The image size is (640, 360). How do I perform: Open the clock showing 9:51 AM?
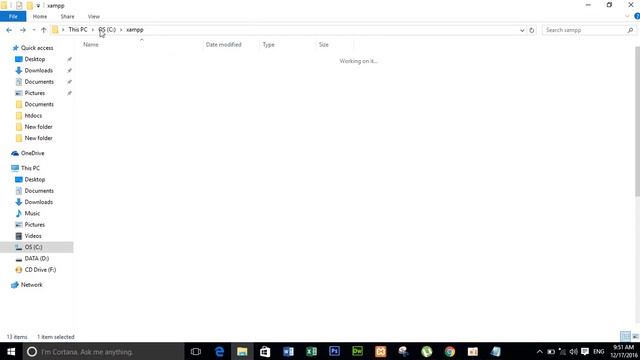tap(624, 351)
